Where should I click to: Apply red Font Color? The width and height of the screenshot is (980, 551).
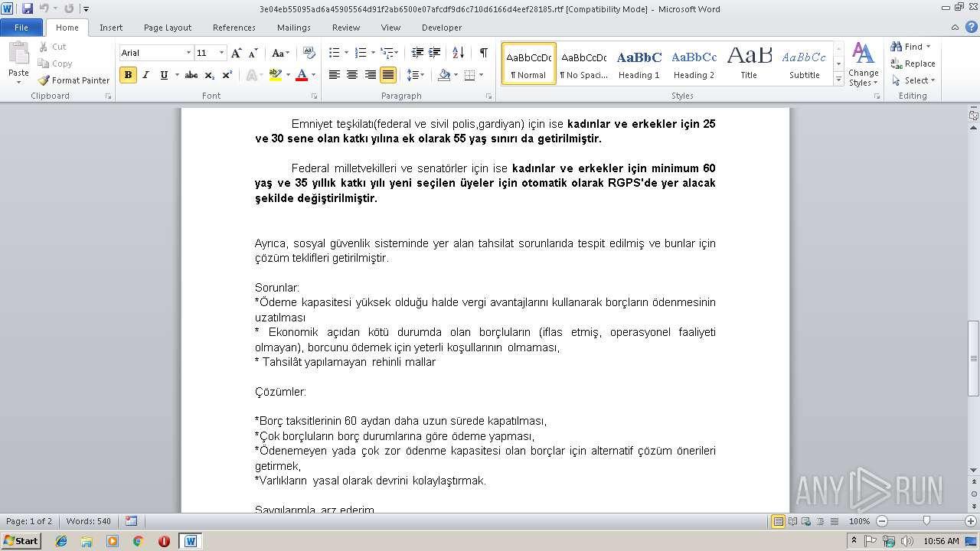302,75
